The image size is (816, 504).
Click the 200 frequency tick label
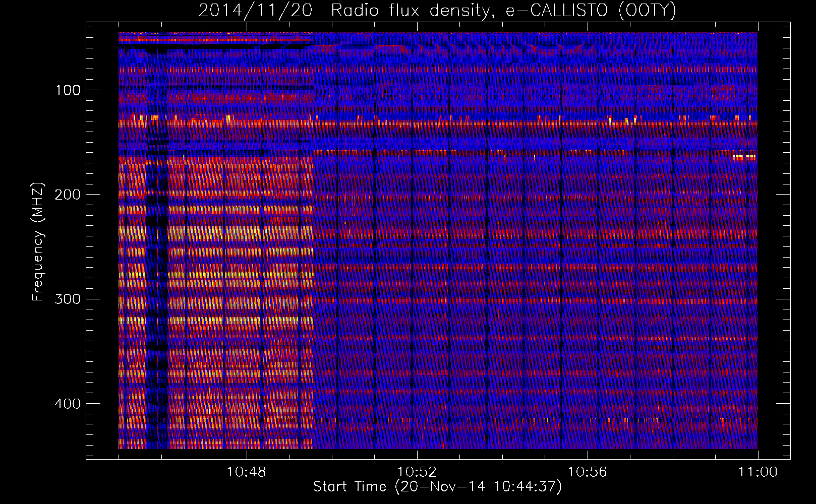pos(68,195)
